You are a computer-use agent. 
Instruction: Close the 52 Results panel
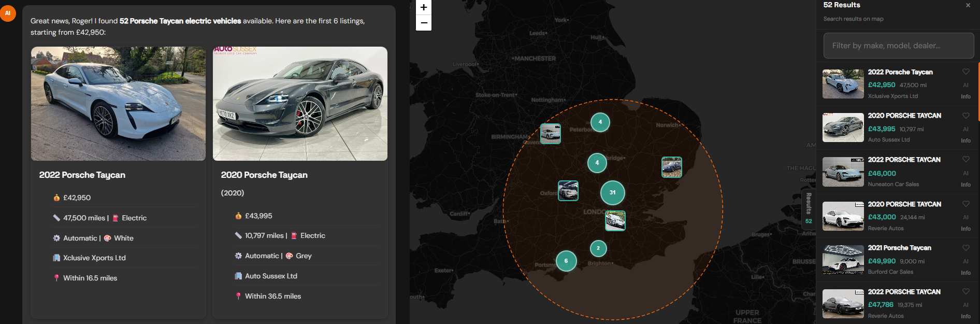pos(968,5)
